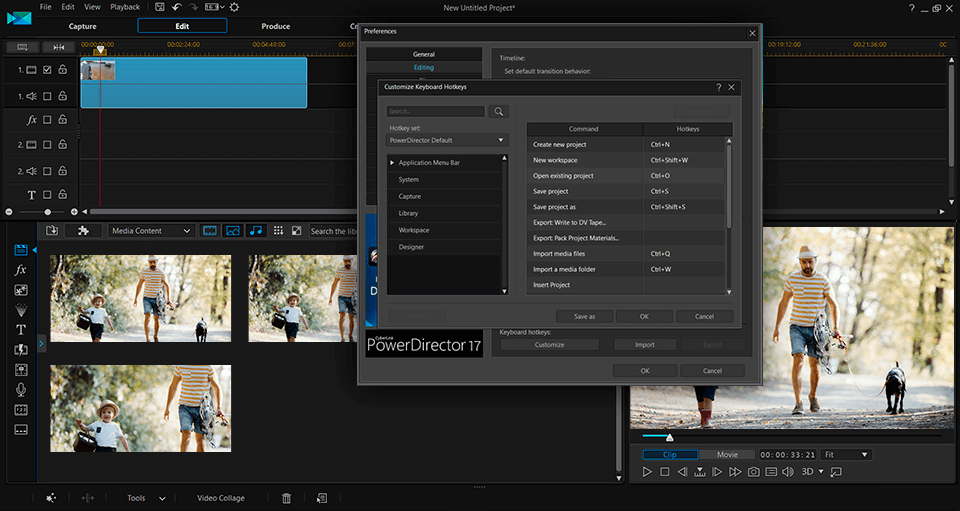The image size is (960, 511).
Task: Click the Import media icon in library toolbar
Action: tap(52, 231)
